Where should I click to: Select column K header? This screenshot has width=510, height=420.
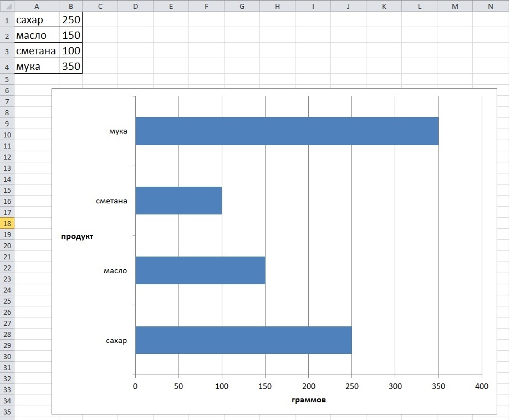pyautogui.click(x=384, y=6)
